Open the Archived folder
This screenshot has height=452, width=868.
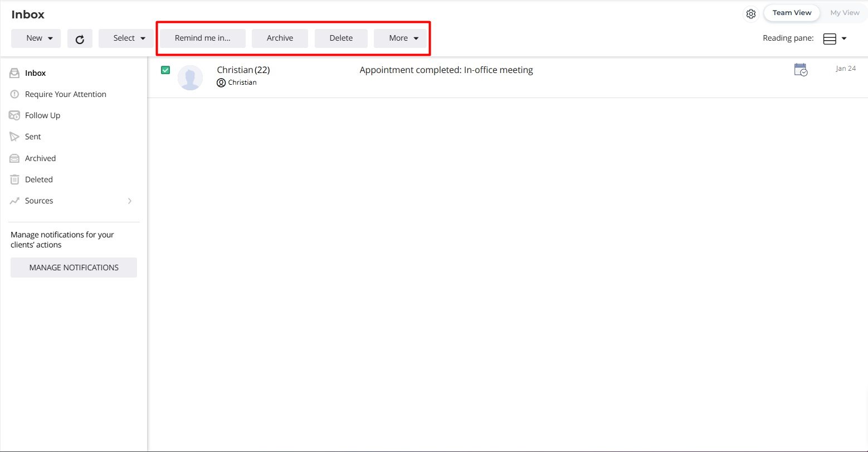click(x=40, y=158)
